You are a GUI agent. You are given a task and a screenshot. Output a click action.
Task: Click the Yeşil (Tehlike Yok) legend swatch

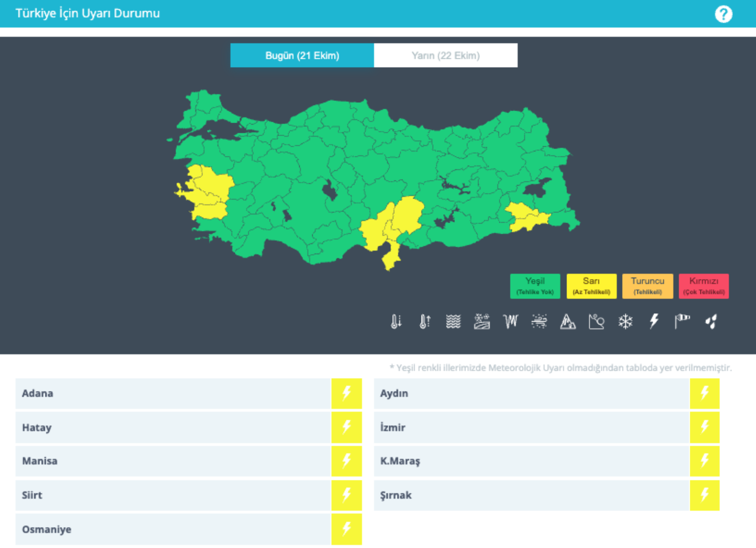(x=535, y=286)
